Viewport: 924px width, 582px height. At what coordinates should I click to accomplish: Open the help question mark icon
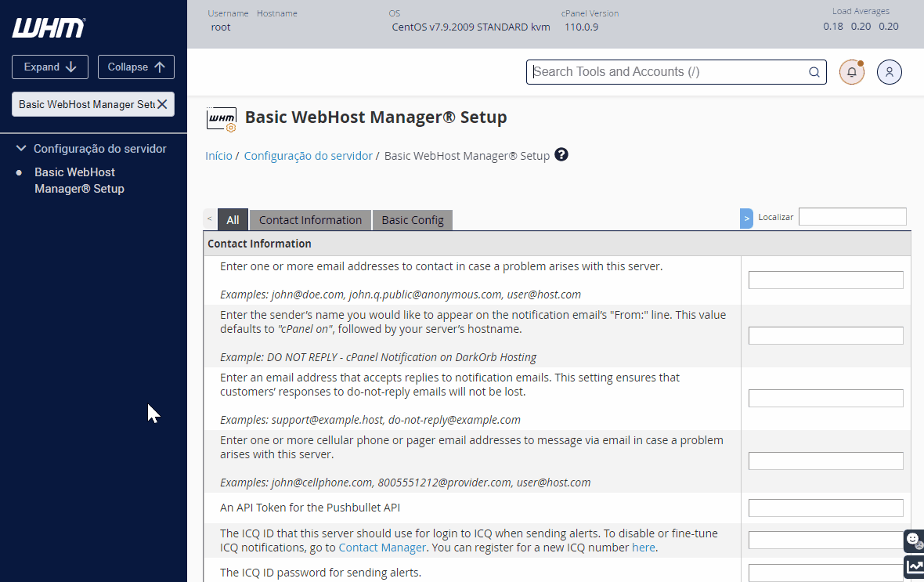click(561, 154)
